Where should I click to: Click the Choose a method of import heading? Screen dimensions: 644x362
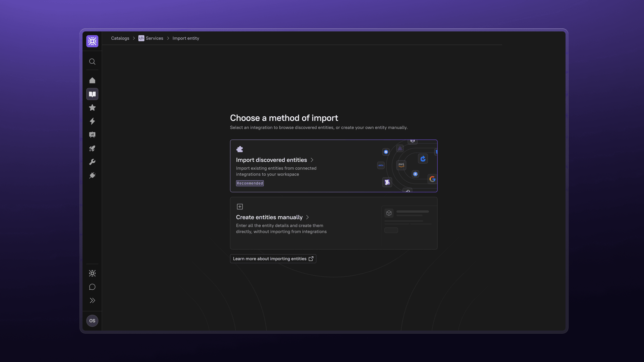(x=284, y=118)
